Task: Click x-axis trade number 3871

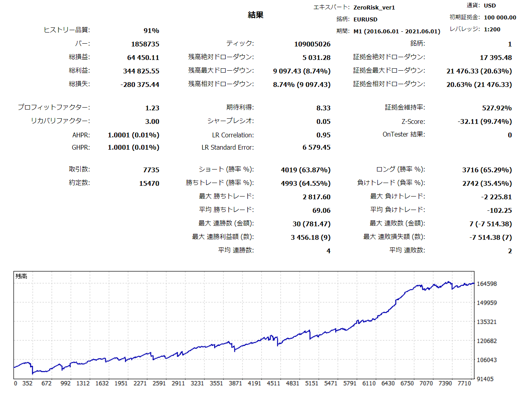Action: (x=235, y=383)
